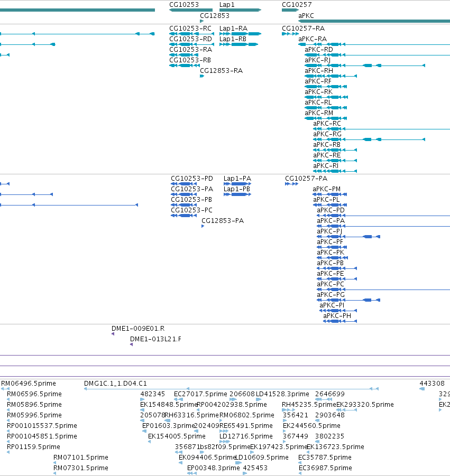This screenshot has width=450, height=476.
Task: Click protein aPKC-PL
Action: pos(326,200)
